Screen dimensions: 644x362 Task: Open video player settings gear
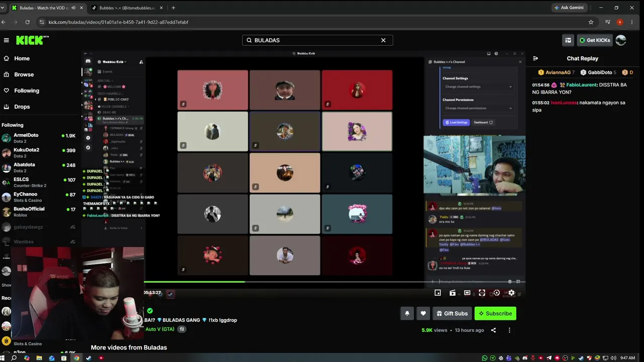click(511, 293)
